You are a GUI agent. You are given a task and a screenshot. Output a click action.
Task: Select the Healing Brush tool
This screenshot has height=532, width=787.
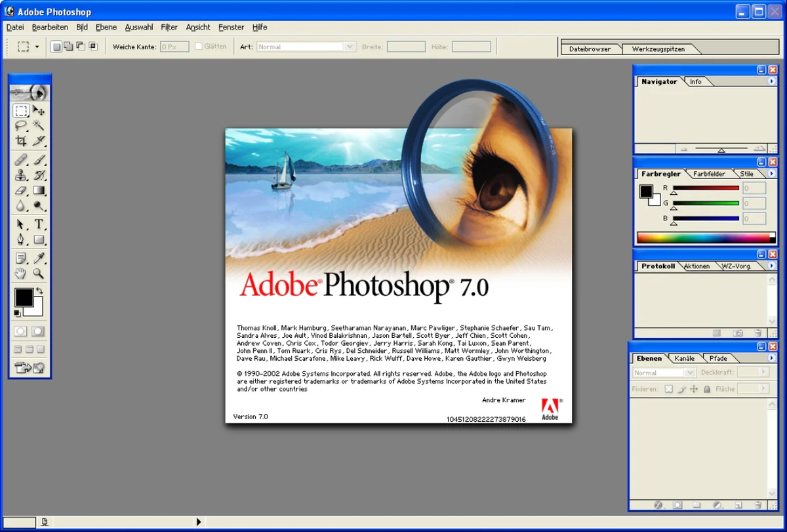pyautogui.click(x=21, y=159)
